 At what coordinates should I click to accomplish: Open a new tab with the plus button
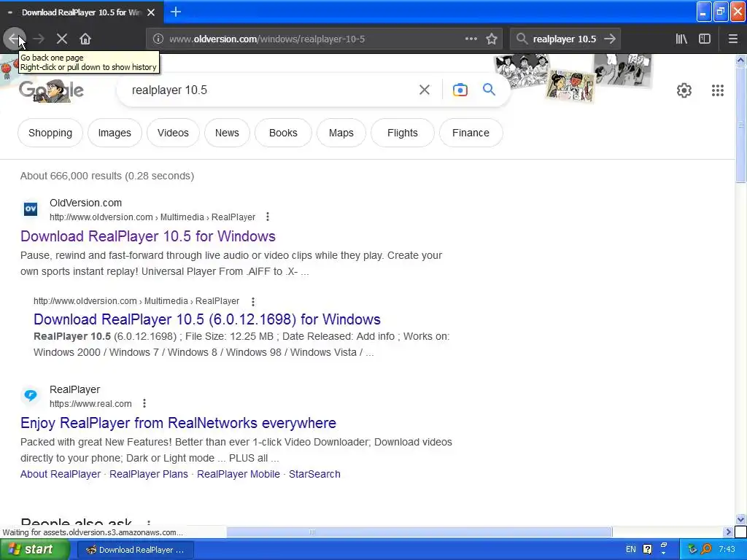click(176, 12)
